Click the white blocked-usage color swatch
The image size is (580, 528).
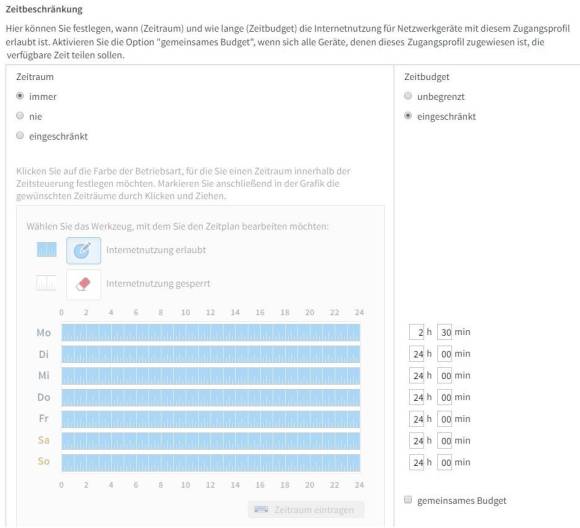(x=46, y=283)
